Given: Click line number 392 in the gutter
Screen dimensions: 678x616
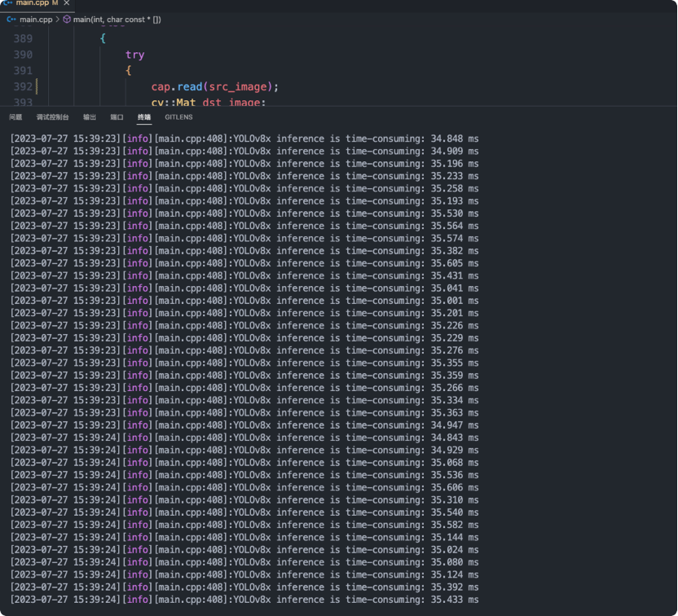Looking at the screenshot, I should (23, 87).
